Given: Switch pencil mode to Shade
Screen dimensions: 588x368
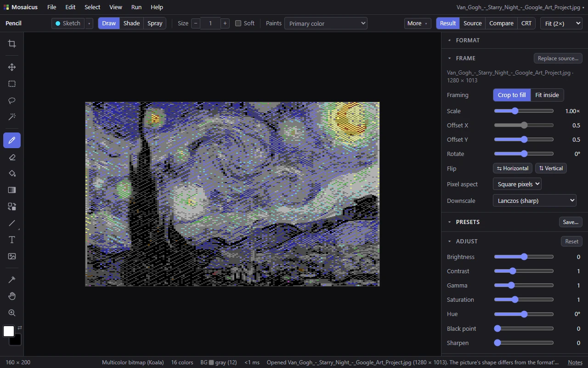Looking at the screenshot, I should [131, 23].
